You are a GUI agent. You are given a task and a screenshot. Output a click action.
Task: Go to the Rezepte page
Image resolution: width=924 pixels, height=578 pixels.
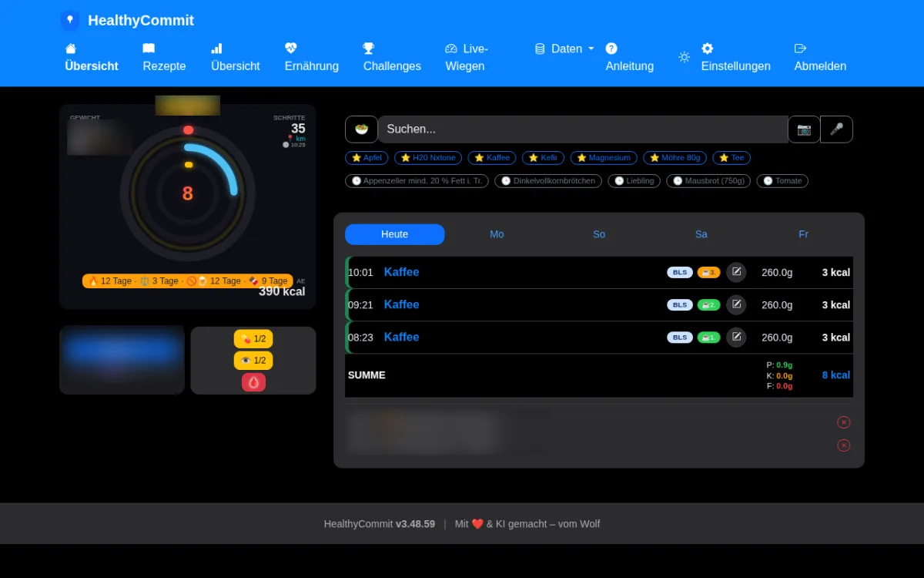coord(164,57)
